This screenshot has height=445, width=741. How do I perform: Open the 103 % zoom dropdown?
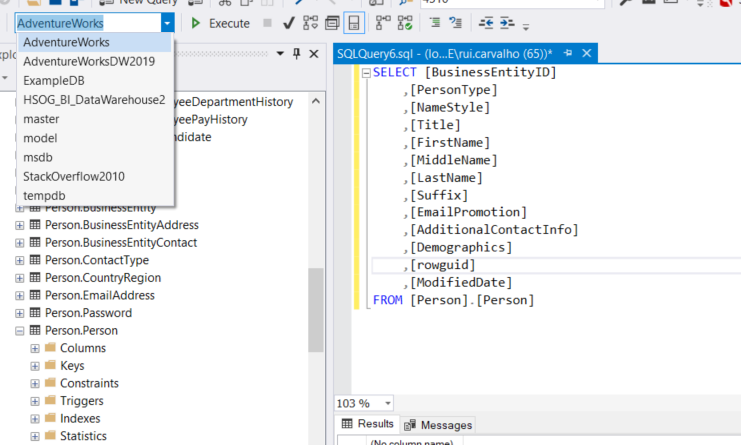388,403
